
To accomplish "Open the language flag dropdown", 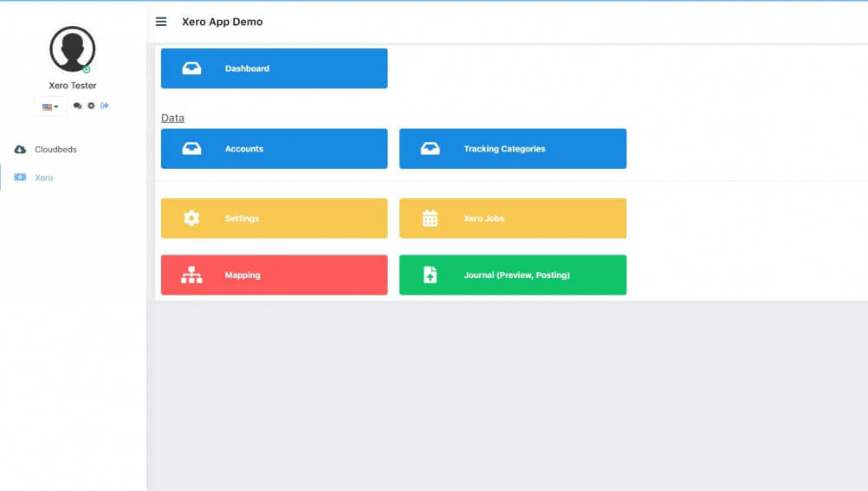I will 50,107.
